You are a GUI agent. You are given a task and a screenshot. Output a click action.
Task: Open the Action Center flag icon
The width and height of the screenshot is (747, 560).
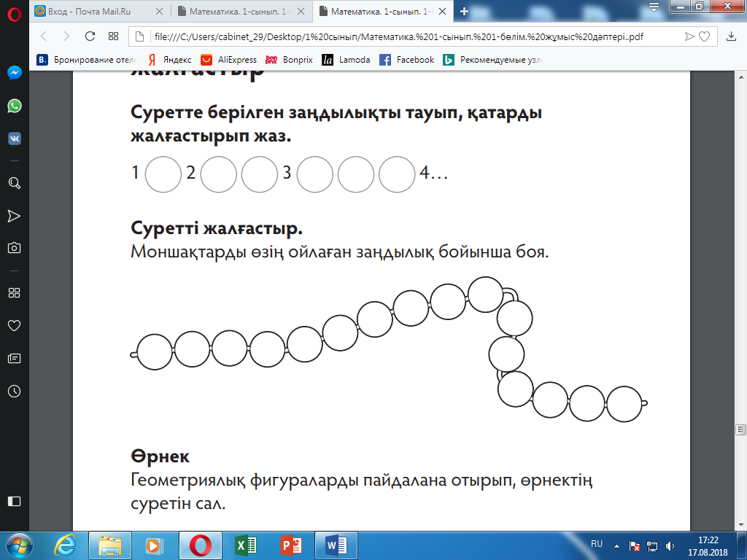tap(635, 546)
